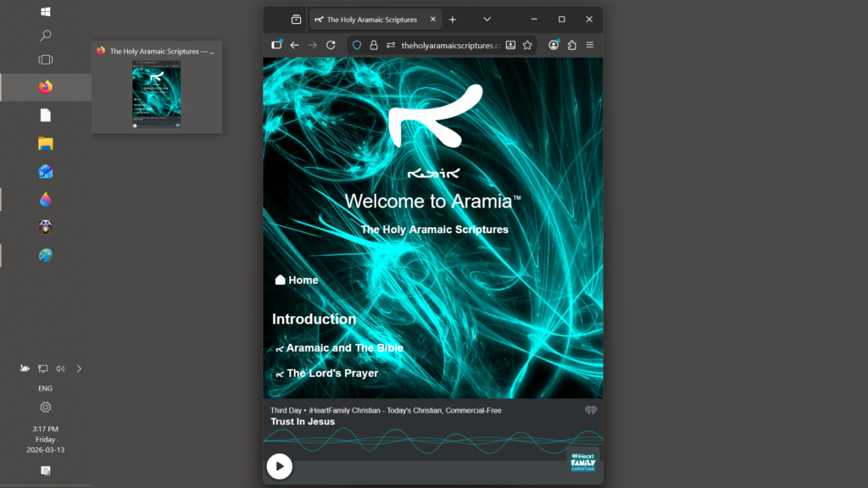The height and width of the screenshot is (488, 868).
Task: Go back to the previous page
Action: click(x=294, y=45)
